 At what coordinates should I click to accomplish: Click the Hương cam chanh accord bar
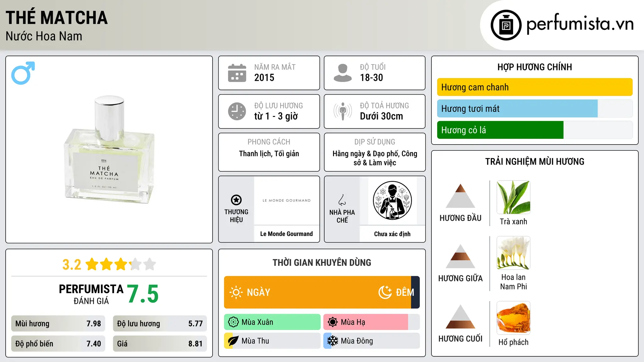pos(535,87)
